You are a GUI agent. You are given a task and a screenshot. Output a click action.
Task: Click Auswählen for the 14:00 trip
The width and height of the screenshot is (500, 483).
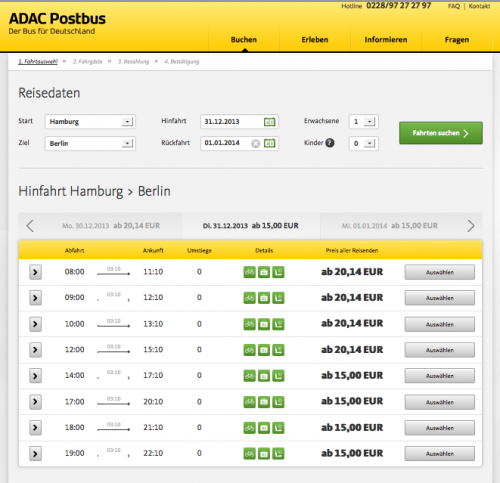click(440, 376)
